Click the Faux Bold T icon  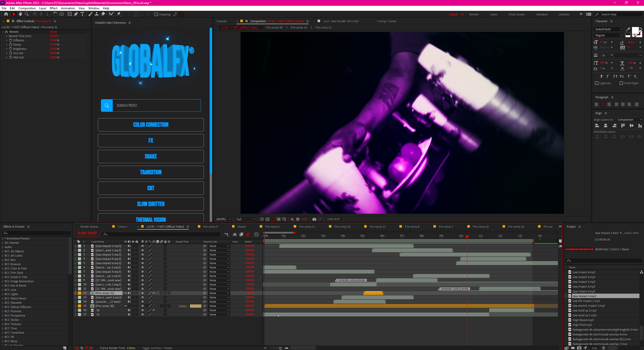601,76
